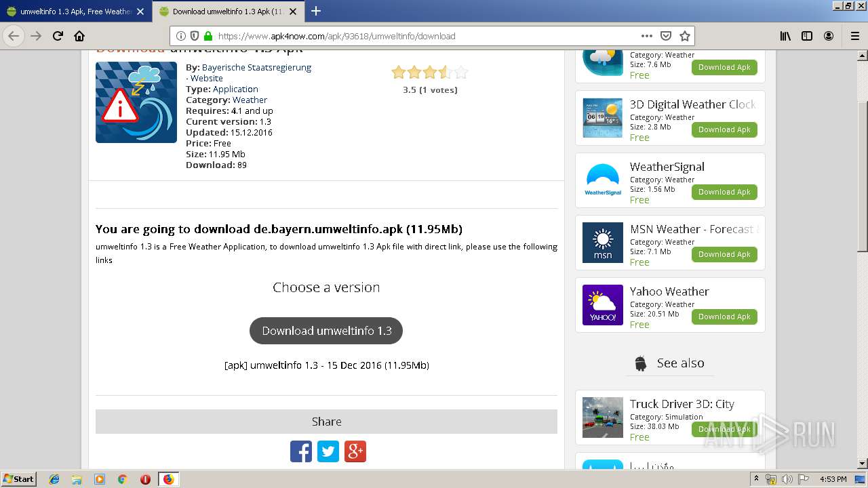
Task: Open site information icon in address bar
Action: [181, 36]
